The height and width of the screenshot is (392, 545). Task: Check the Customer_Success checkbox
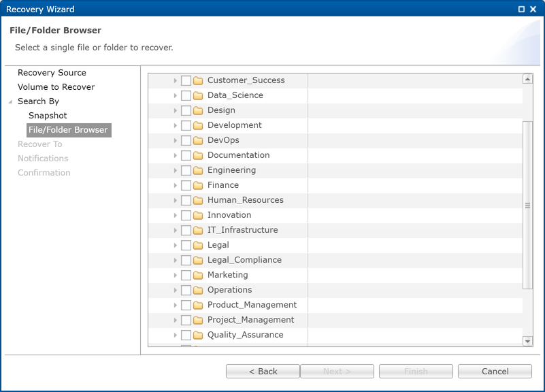pos(186,80)
